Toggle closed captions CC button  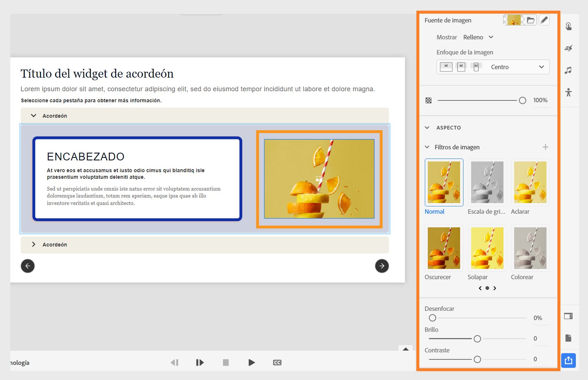click(x=277, y=363)
